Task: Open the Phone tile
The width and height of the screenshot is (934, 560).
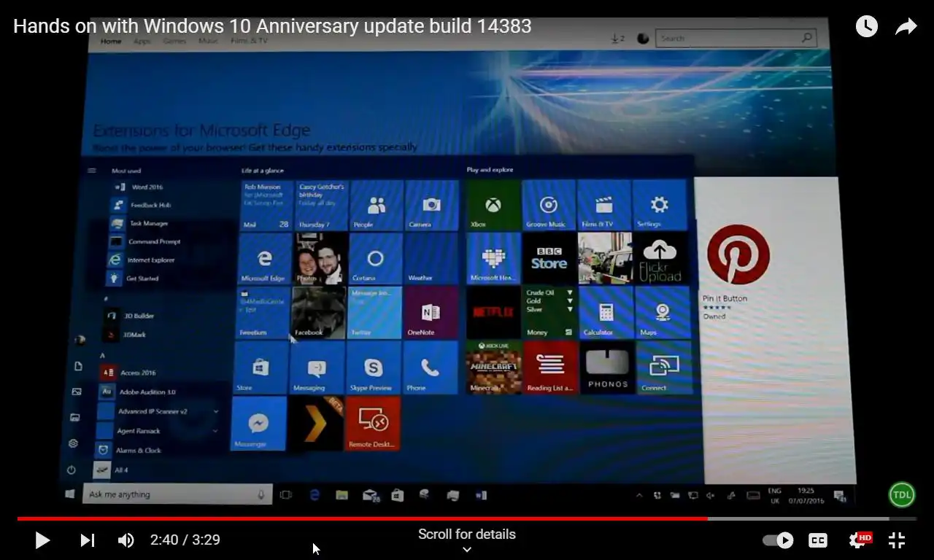Action: (430, 367)
